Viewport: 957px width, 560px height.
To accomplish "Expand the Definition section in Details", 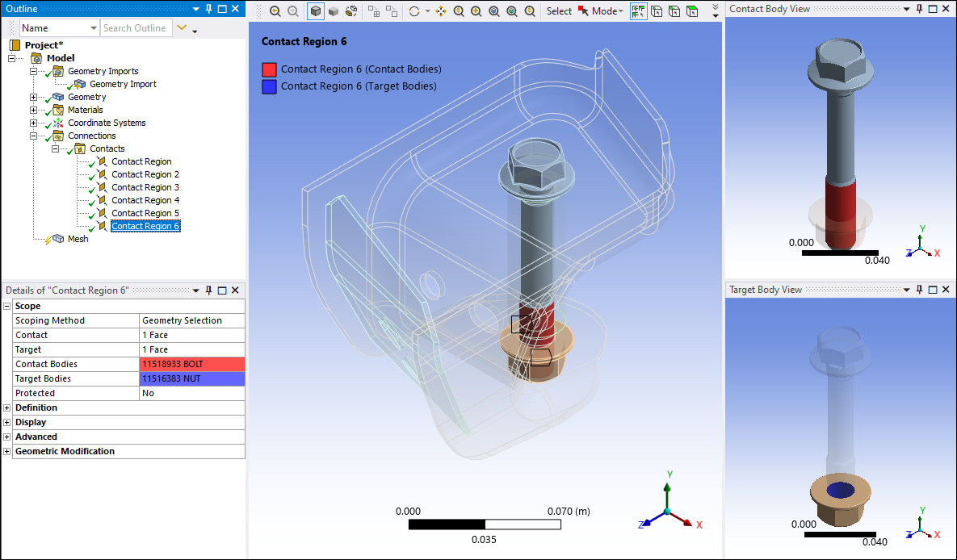I will coord(7,407).
